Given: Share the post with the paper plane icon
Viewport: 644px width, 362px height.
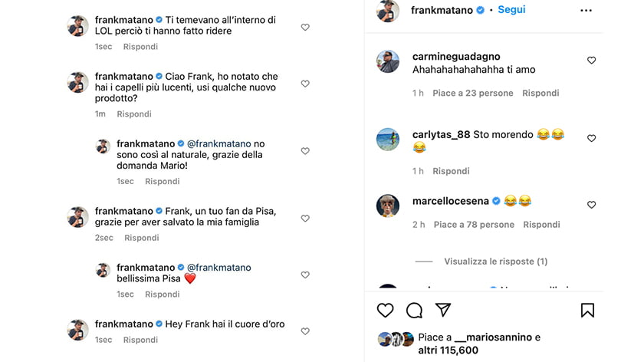Looking at the screenshot, I should point(443,310).
